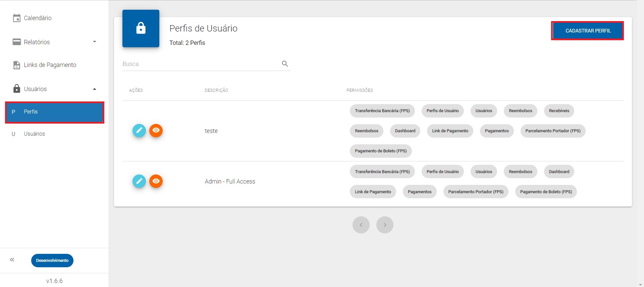This screenshot has width=644, height=287.
Task: Click the Usuários chip in Admin row
Action: pos(484,172)
